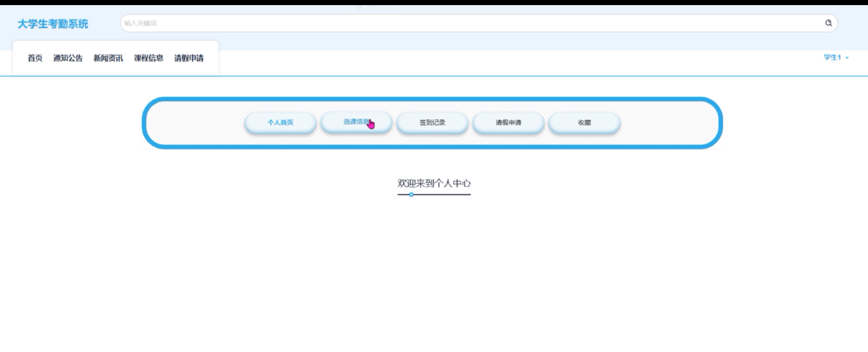Image resolution: width=868 pixels, height=352 pixels.
Task: Click the dropdown caret beside 学生1
Action: click(x=847, y=58)
